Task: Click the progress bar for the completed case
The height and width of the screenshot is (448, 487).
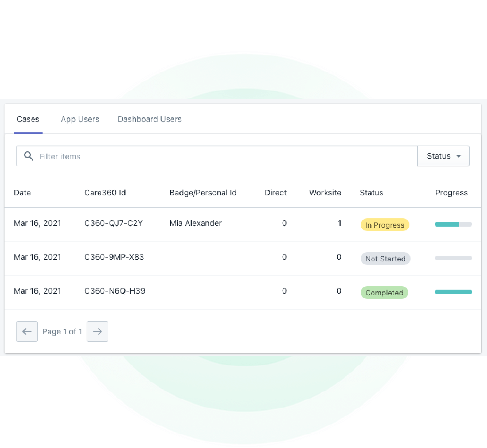Action: point(453,292)
